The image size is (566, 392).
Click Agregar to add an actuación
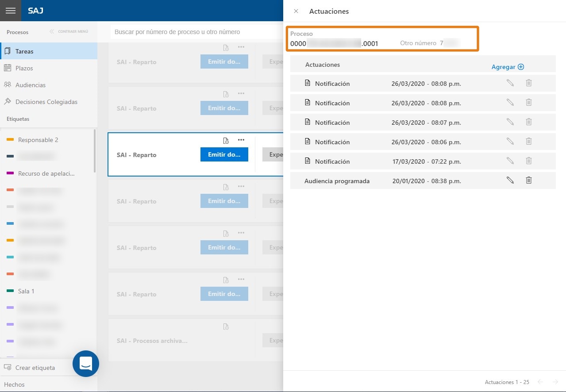tap(508, 67)
